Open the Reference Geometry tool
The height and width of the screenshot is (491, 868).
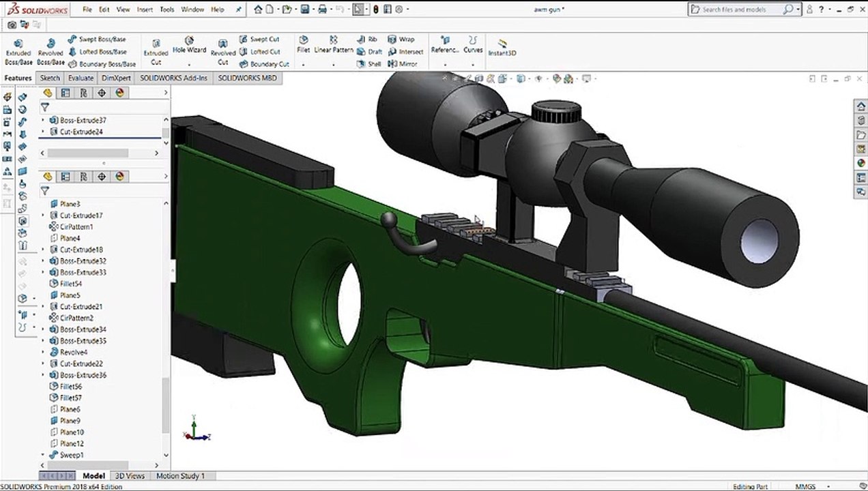pyautogui.click(x=445, y=45)
